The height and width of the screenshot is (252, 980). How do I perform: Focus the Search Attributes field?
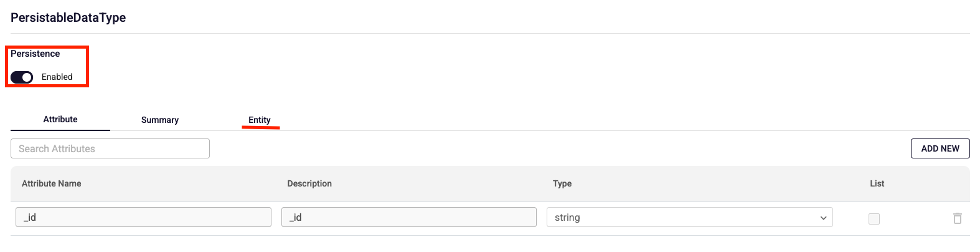click(x=110, y=148)
